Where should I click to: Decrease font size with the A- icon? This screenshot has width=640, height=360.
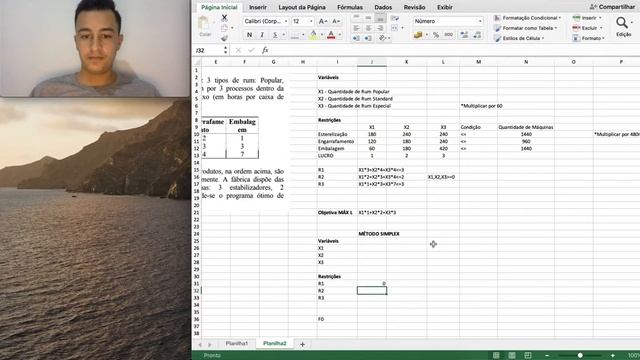[336, 21]
